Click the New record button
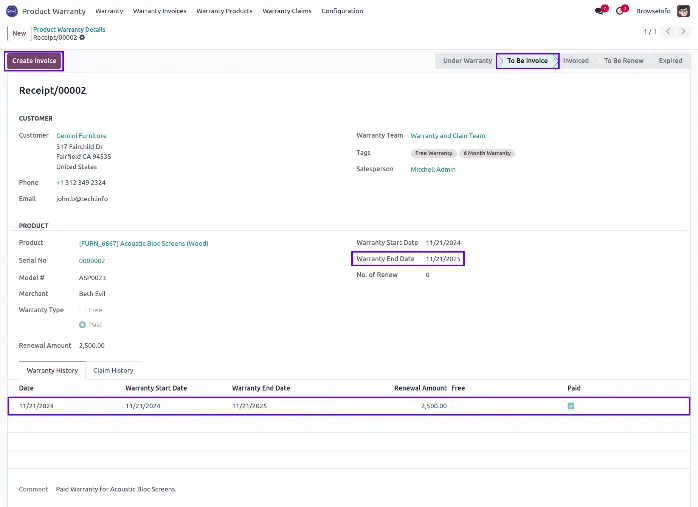 pyautogui.click(x=16, y=33)
